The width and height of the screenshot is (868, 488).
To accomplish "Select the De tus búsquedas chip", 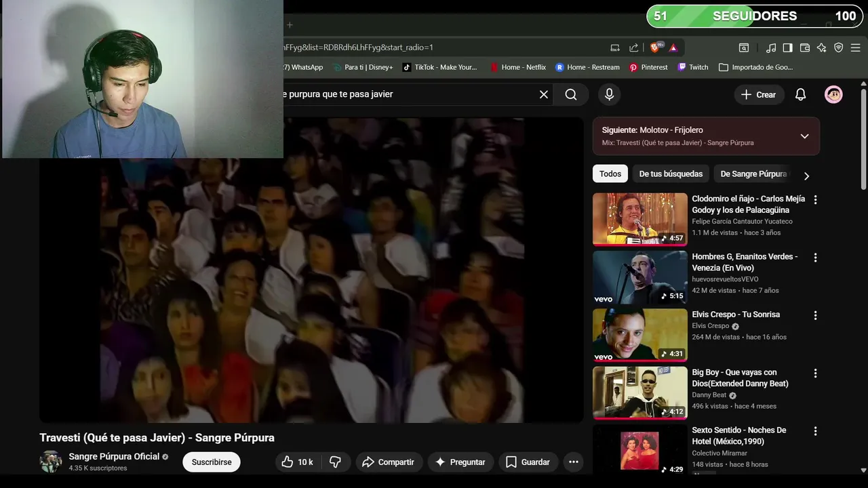I will click(x=671, y=174).
